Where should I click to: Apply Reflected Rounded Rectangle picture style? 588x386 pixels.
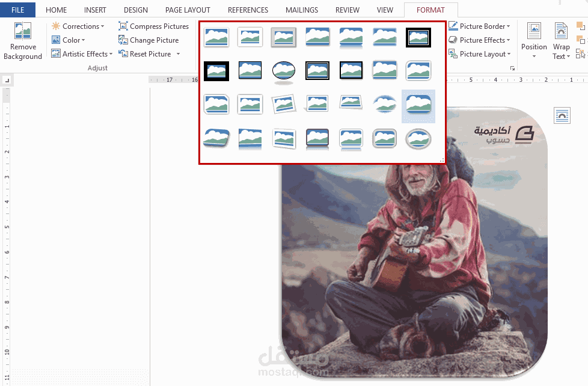click(x=351, y=37)
